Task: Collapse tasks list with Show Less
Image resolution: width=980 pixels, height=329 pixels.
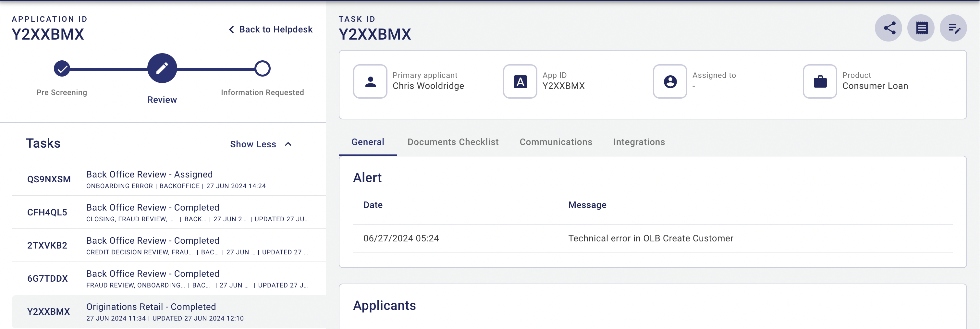Action: (x=261, y=144)
